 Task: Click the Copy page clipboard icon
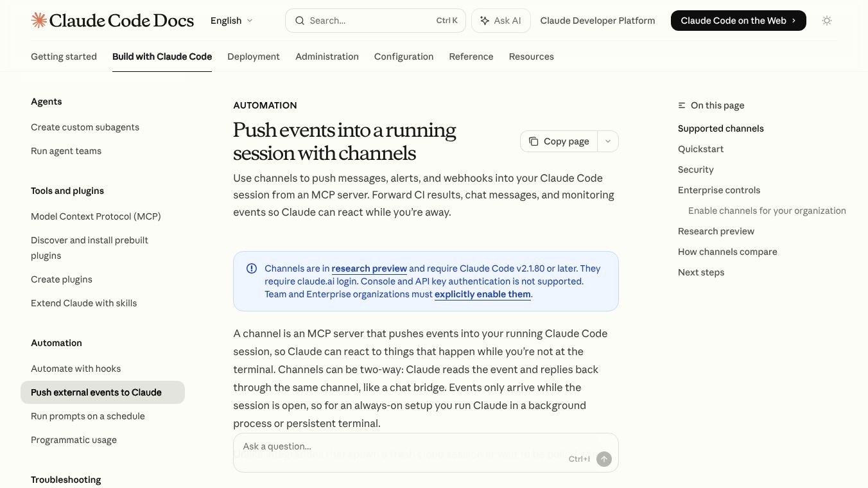click(x=534, y=141)
